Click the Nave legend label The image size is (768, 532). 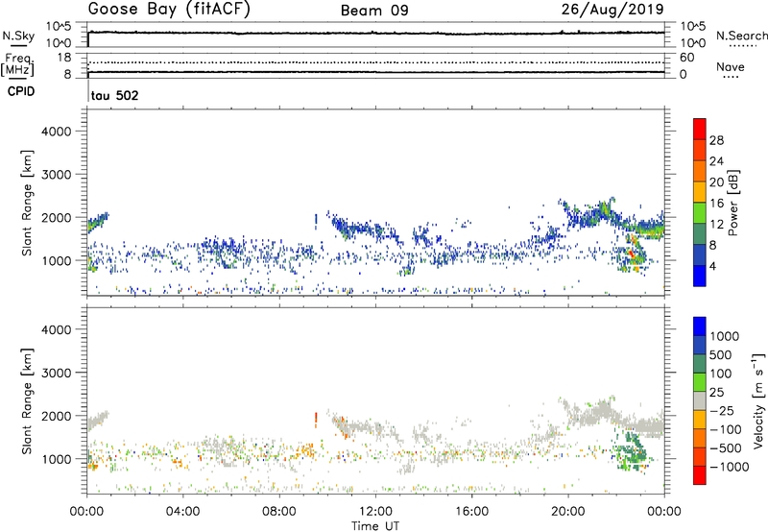coord(731,67)
